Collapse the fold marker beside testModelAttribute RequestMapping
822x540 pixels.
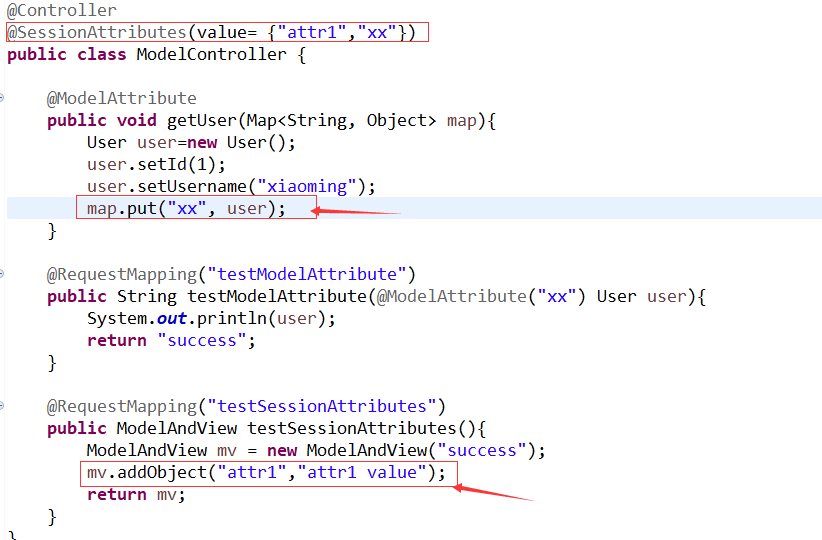pos(2,274)
